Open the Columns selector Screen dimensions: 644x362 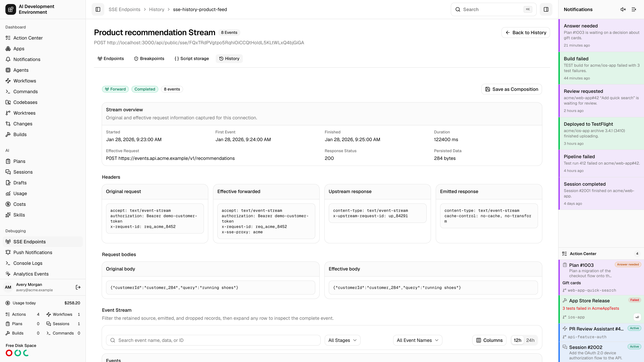click(489, 340)
